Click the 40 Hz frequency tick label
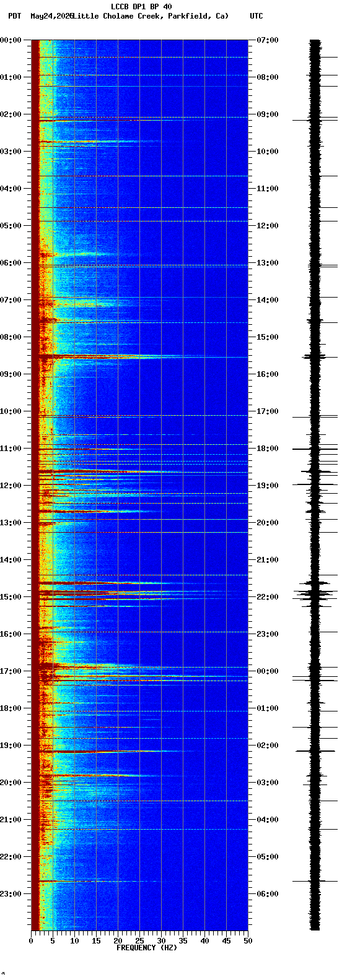The height and width of the screenshot is (980, 342). point(204,941)
